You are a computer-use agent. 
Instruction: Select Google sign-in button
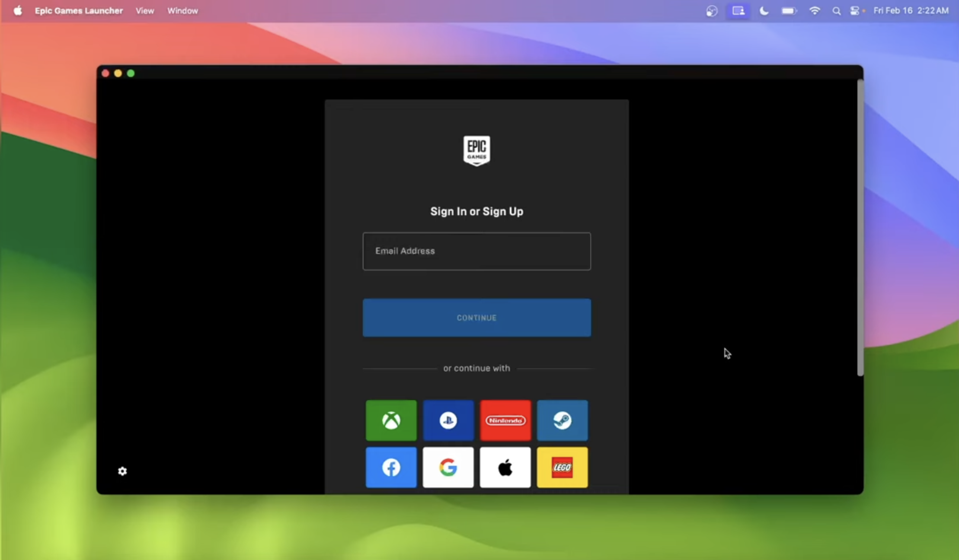coord(448,468)
